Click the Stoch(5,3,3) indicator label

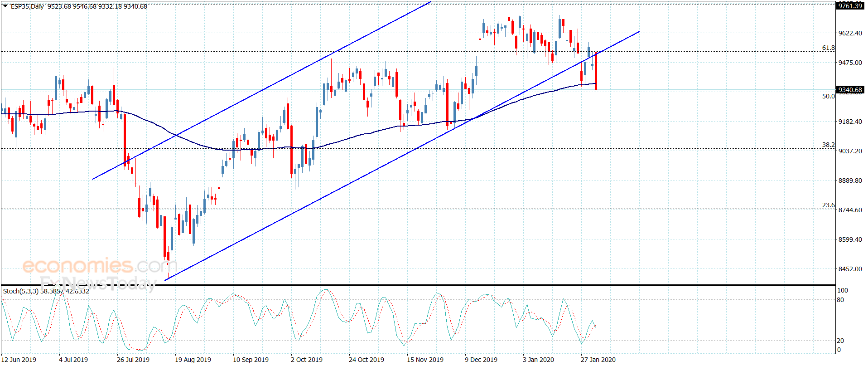click(21, 291)
